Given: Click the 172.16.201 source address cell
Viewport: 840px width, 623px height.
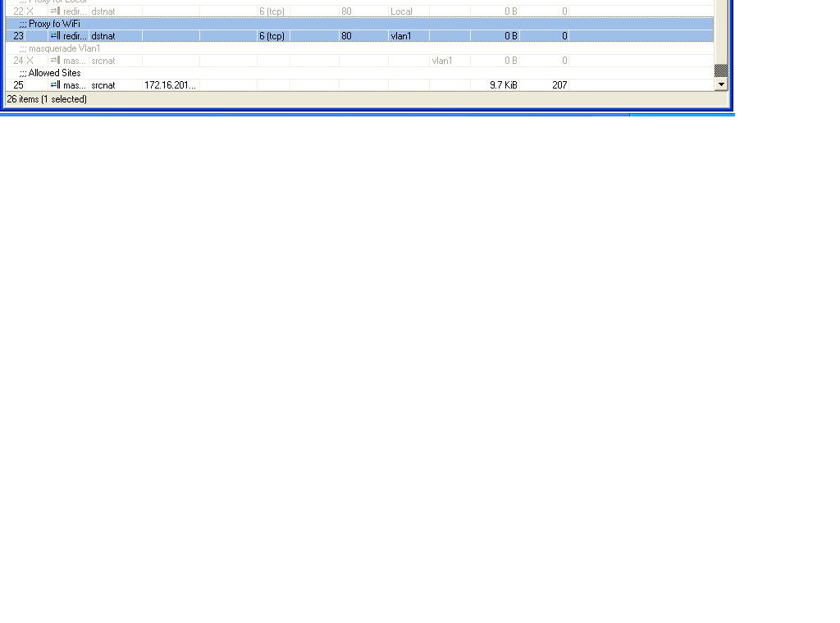Looking at the screenshot, I should tap(170, 85).
